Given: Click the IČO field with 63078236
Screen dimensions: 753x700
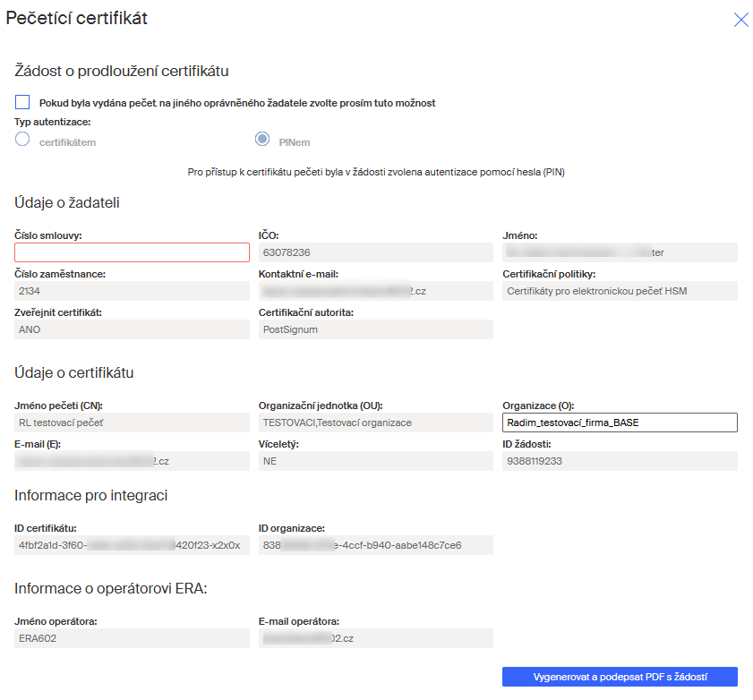Looking at the screenshot, I should coord(376,252).
